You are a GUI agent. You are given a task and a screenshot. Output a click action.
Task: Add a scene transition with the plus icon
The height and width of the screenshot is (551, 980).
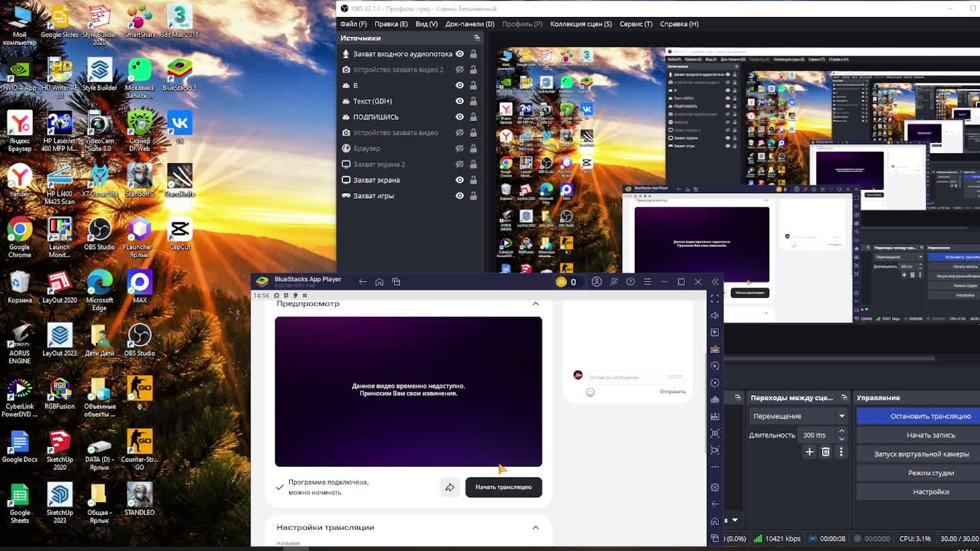coord(809,452)
